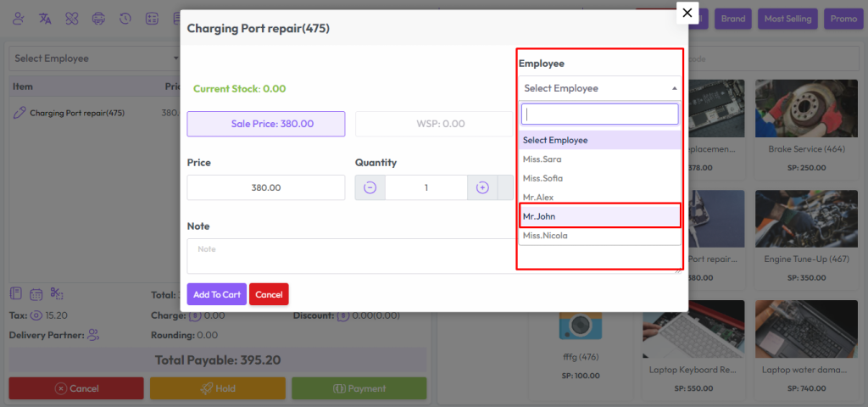Select Mr.John from employee list
Image resolution: width=868 pixels, height=407 pixels.
[600, 216]
